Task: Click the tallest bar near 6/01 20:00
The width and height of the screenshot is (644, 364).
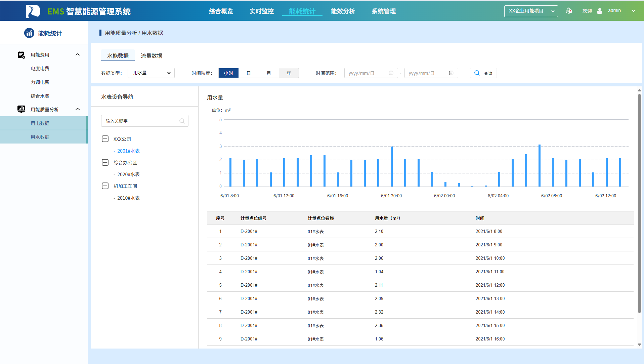Action: 392,166
